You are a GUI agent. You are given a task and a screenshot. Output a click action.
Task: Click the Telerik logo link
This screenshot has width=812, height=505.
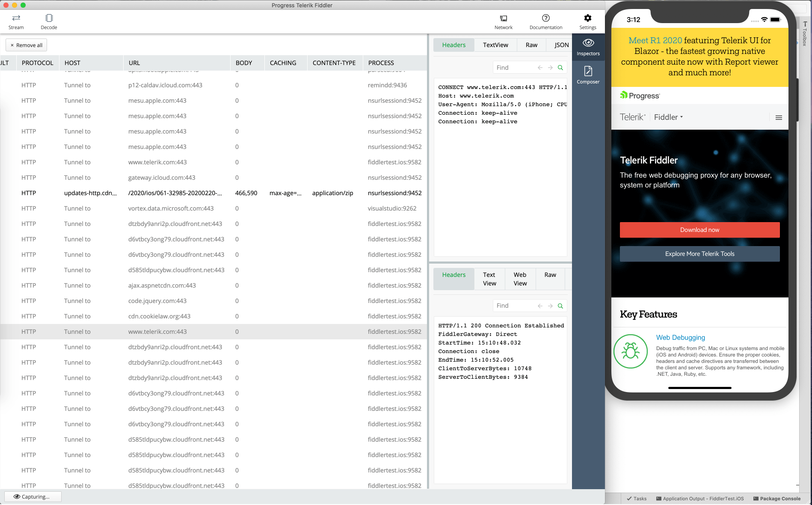(x=632, y=117)
